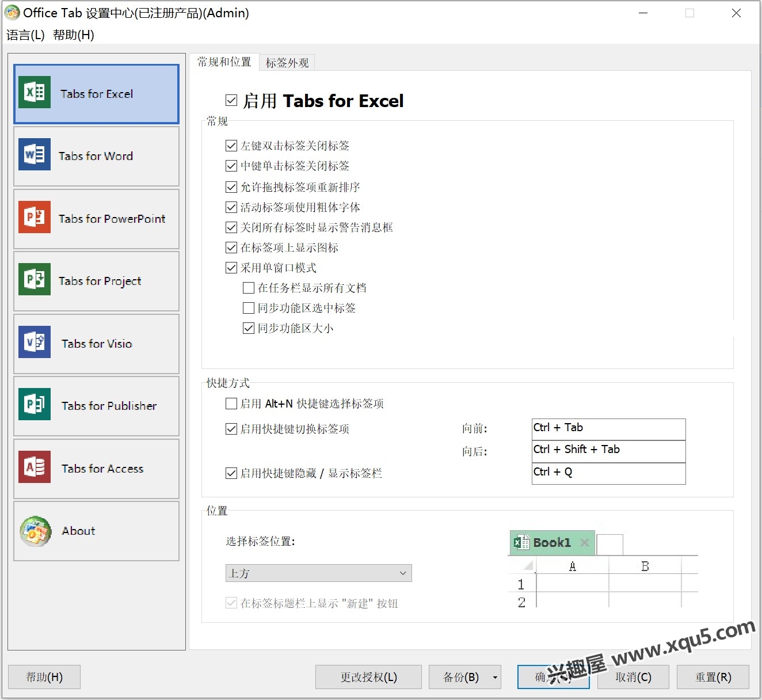Switch to 标签外观 tab
Viewport: 762px width, 700px height.
[287, 63]
